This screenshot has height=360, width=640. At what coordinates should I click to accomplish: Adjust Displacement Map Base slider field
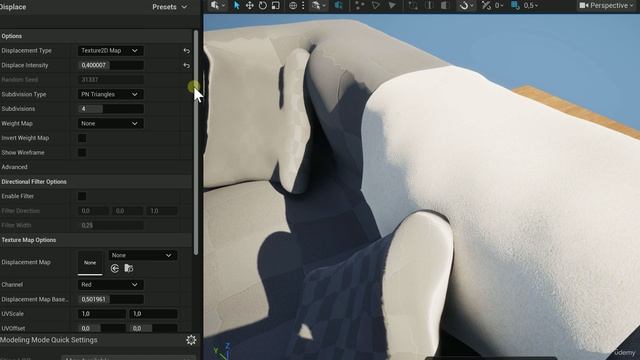pos(111,299)
